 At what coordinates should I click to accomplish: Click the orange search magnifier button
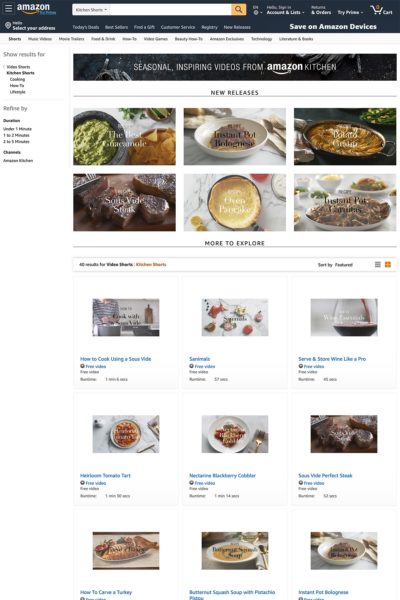(238, 9)
